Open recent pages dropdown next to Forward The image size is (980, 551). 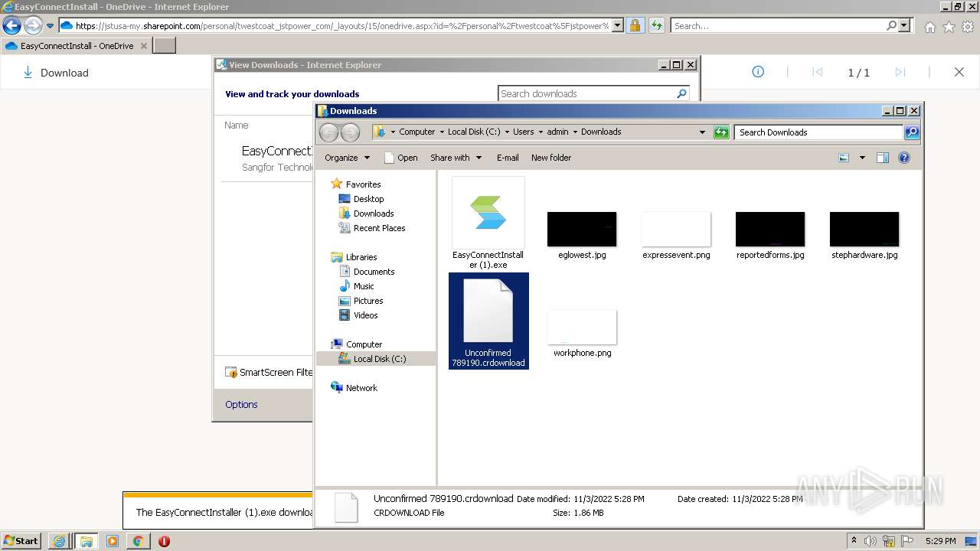(x=50, y=26)
